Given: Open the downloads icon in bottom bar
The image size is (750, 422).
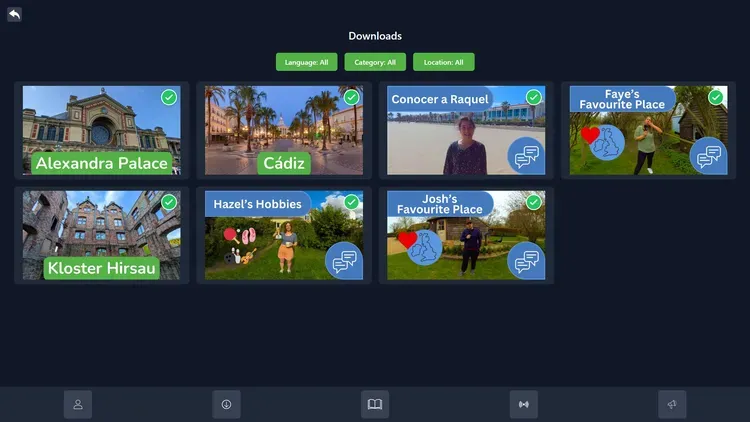Looking at the screenshot, I should (x=226, y=404).
